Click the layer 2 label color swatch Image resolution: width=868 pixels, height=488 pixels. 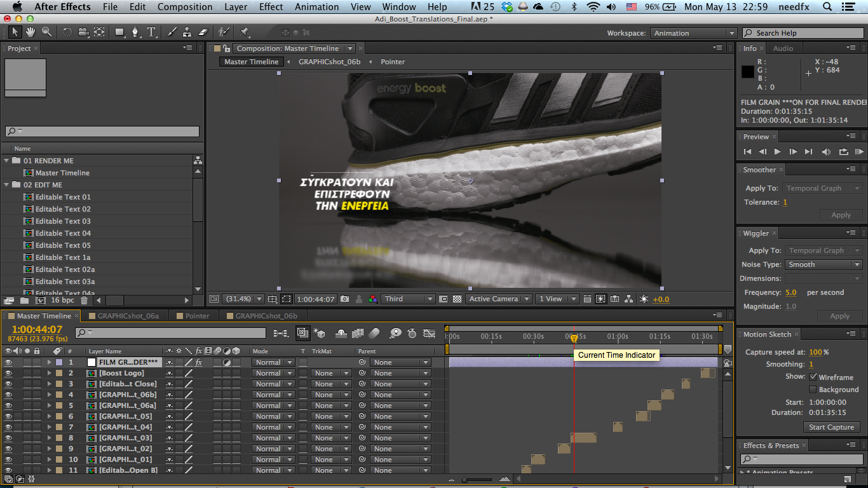pos(59,373)
